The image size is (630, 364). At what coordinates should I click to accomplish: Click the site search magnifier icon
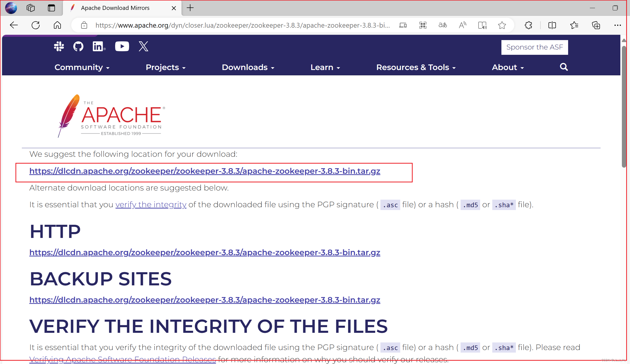coord(564,67)
